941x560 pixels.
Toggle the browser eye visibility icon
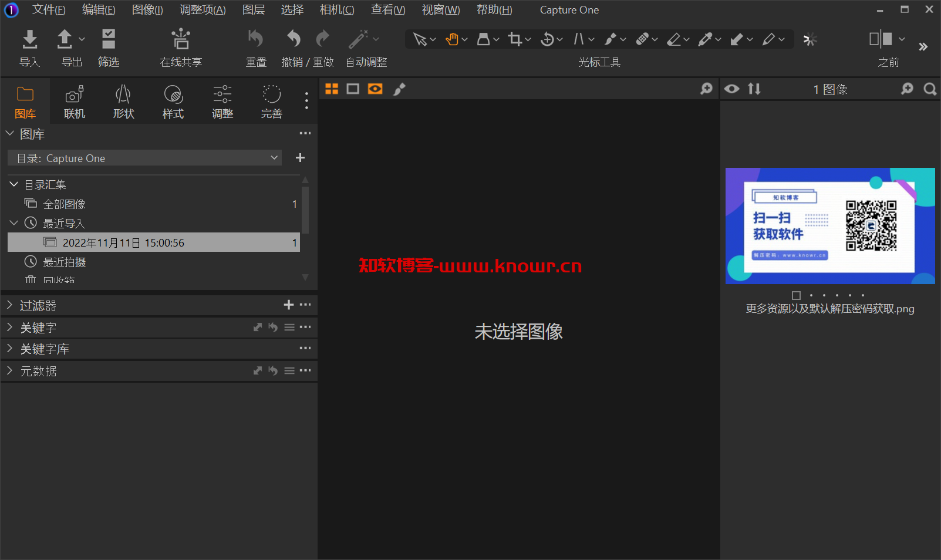[731, 89]
